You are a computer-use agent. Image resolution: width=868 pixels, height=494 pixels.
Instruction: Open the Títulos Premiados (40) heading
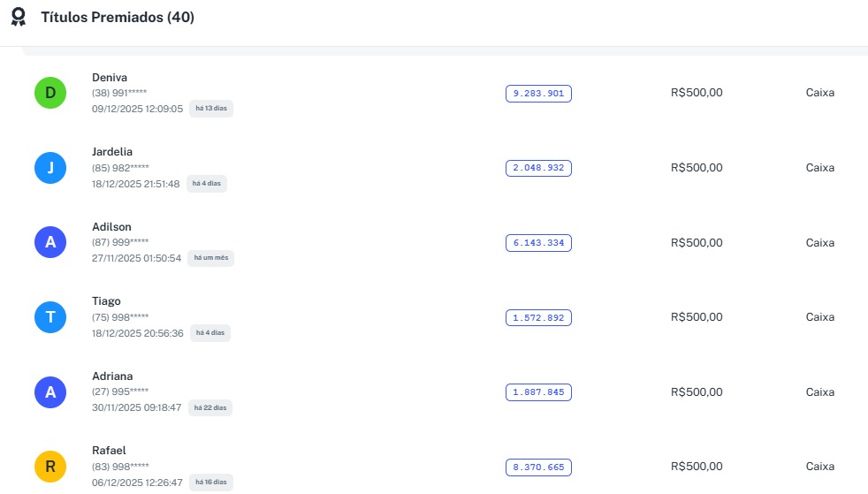point(118,18)
